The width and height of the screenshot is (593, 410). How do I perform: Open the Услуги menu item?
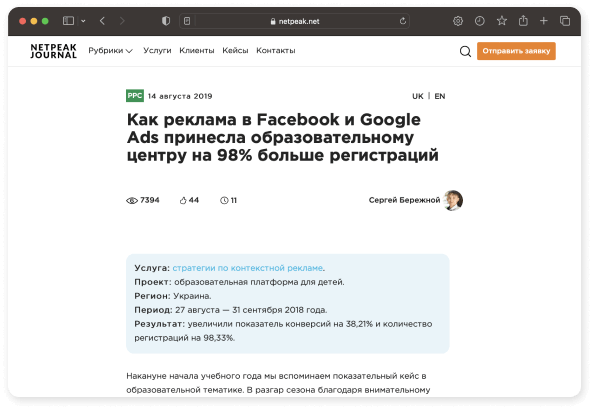(157, 51)
